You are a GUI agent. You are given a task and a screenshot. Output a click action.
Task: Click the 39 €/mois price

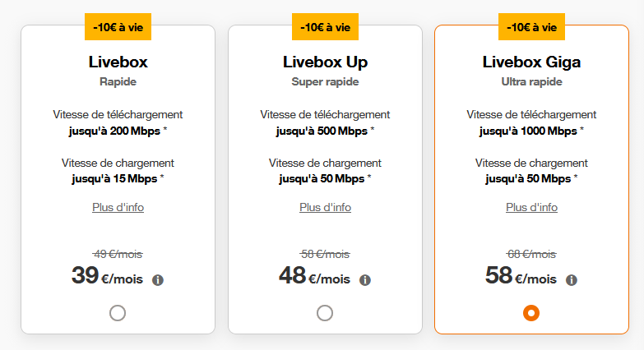point(107,276)
